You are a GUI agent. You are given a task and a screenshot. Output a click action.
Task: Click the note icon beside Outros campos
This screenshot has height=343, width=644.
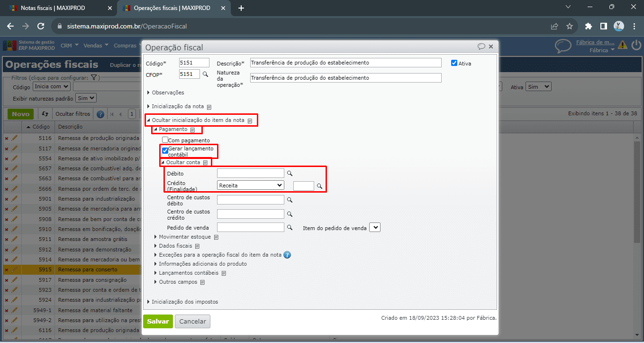(x=202, y=282)
